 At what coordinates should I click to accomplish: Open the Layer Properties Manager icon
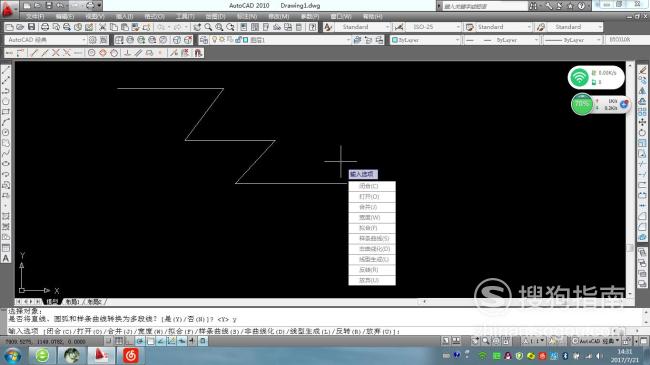(204, 40)
